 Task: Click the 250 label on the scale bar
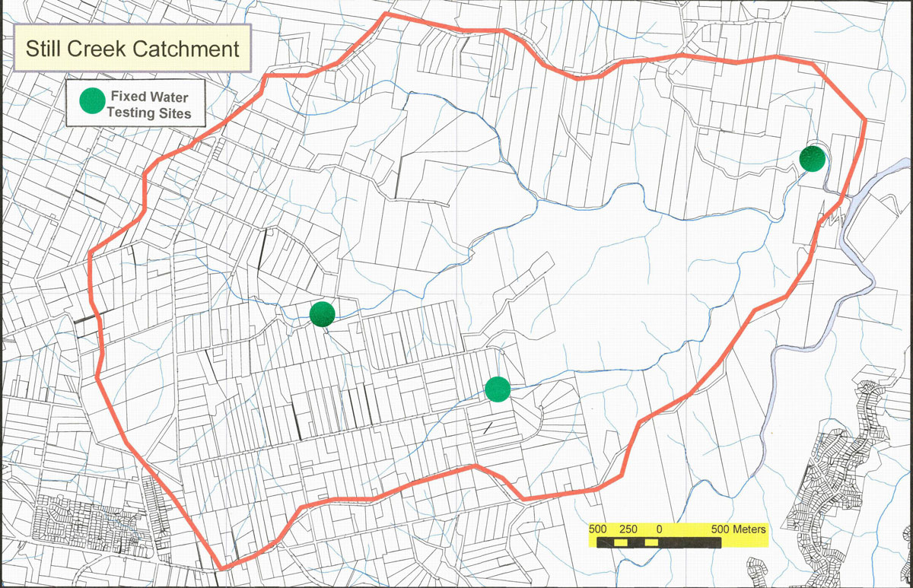click(x=628, y=529)
